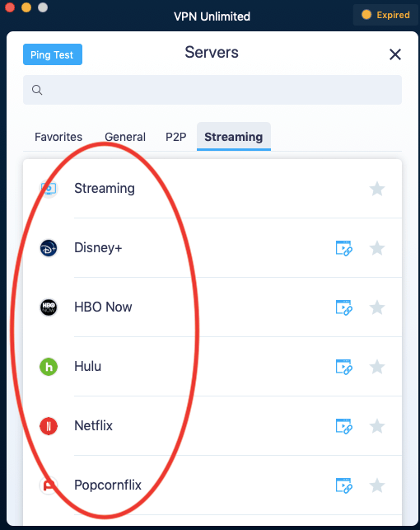This screenshot has height=530, width=420.
Task: Open the Popcornflix streaming link icon
Action: (343, 485)
